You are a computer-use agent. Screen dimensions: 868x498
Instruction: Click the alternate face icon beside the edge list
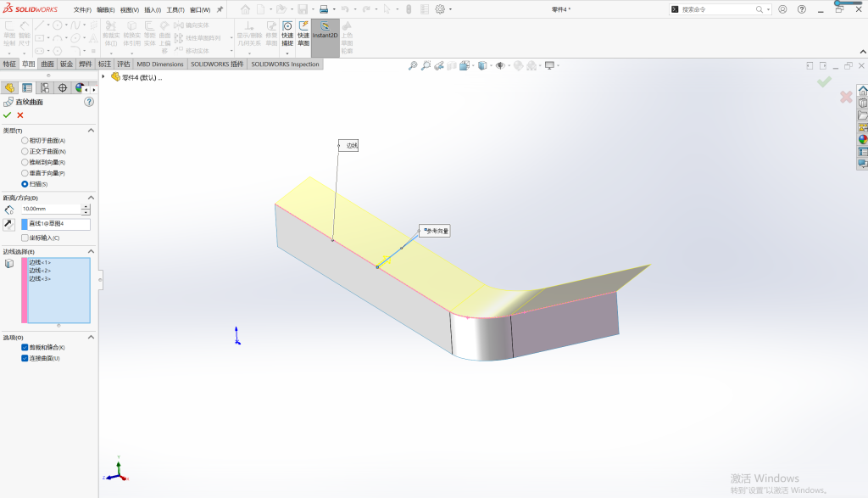[x=8, y=264]
